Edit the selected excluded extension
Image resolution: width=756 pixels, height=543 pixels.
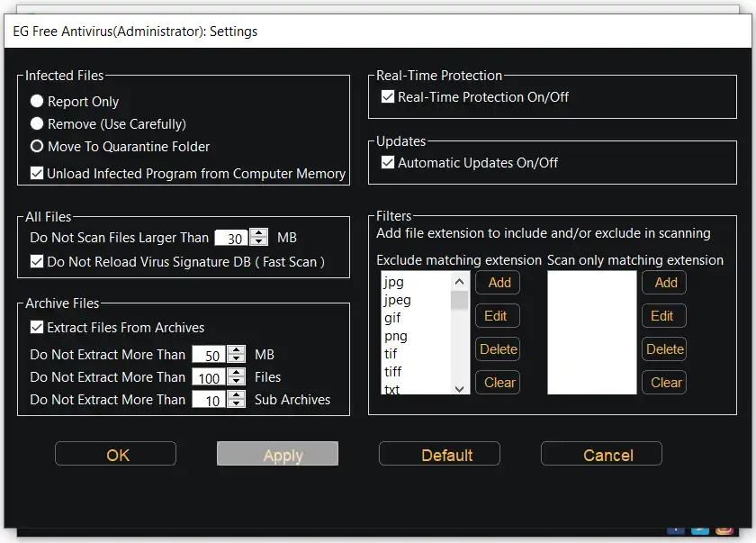(x=498, y=316)
